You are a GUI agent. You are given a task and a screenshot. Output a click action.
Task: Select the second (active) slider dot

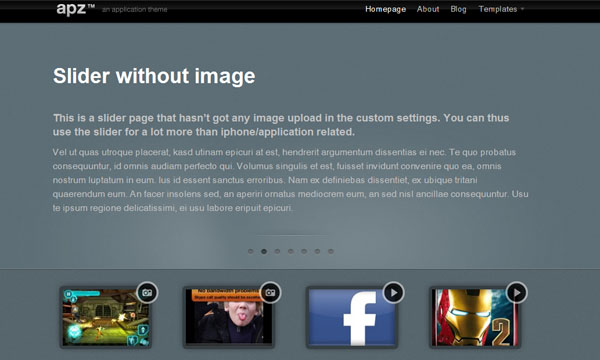264,251
